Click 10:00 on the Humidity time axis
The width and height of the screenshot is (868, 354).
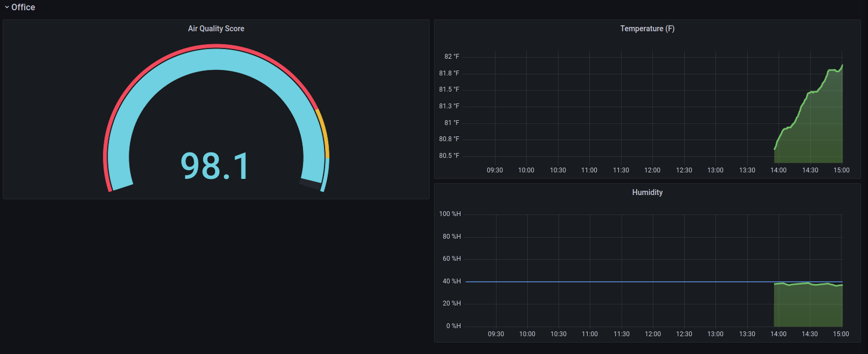(x=527, y=334)
